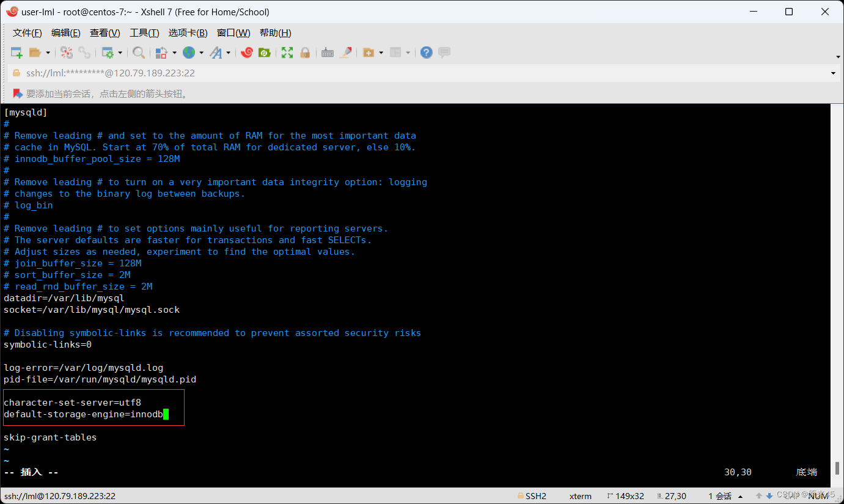Expand the layout grid dropdown arrow
This screenshot has height=504, width=844.
408,53
